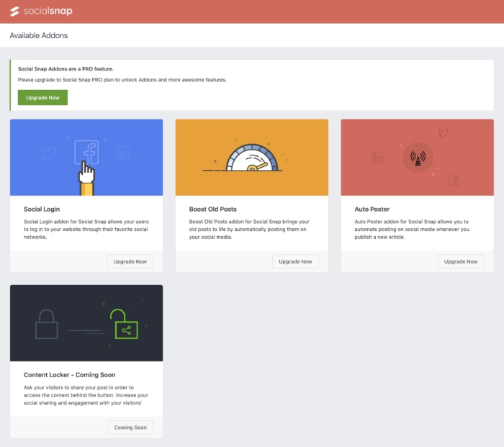Screen dimensions: 504x447
Task: Click the LinkedIn icon in Social Login banner
Action: click(123, 153)
